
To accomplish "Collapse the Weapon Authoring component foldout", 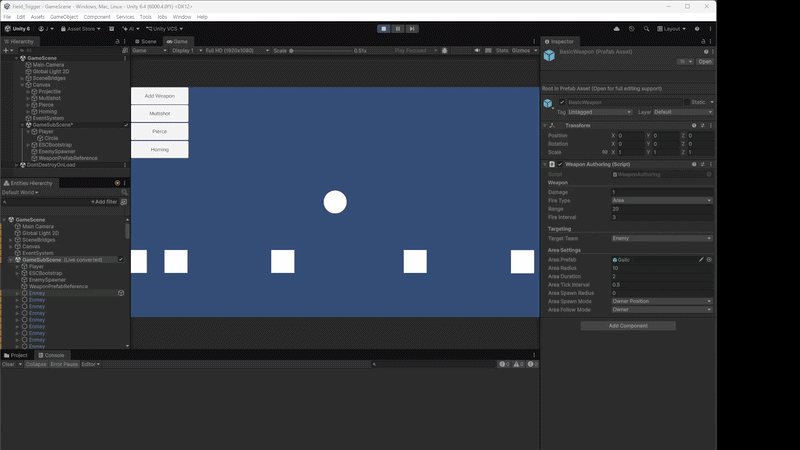I will [545, 164].
